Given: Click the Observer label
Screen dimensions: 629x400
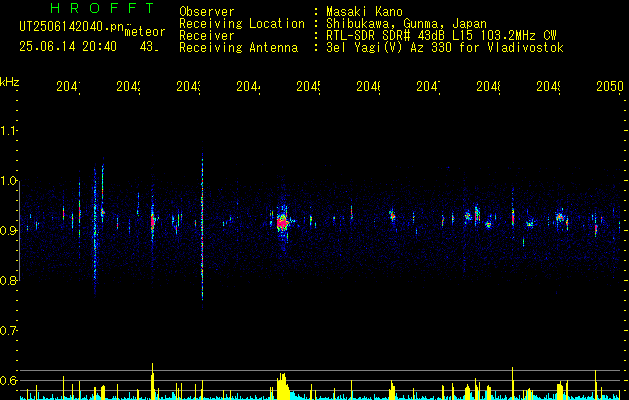Looking at the screenshot, I should pyautogui.click(x=207, y=12).
